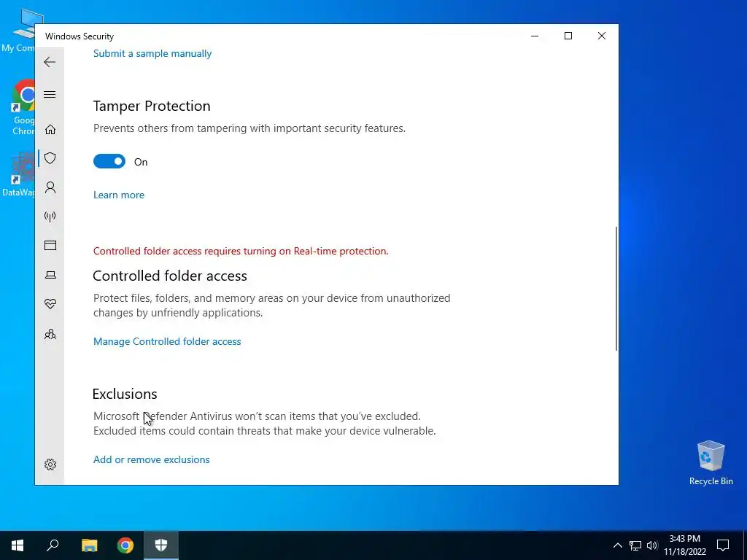Select Virus & threat protection shield icon
The width and height of the screenshot is (747, 560).
pos(50,158)
